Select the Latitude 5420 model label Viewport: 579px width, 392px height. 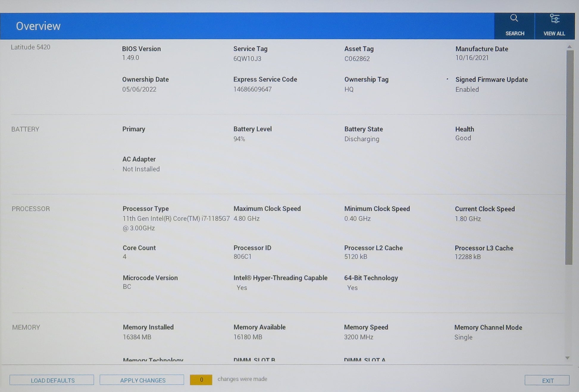tap(30, 47)
